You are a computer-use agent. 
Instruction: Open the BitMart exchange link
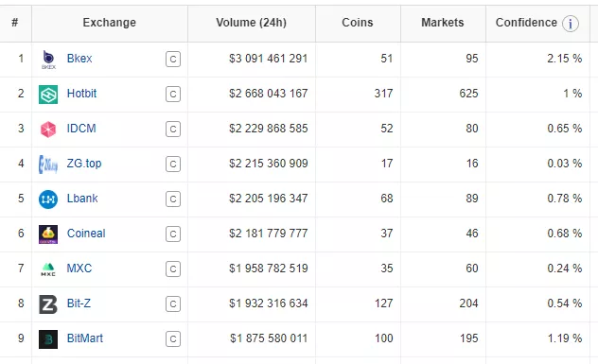(x=85, y=338)
